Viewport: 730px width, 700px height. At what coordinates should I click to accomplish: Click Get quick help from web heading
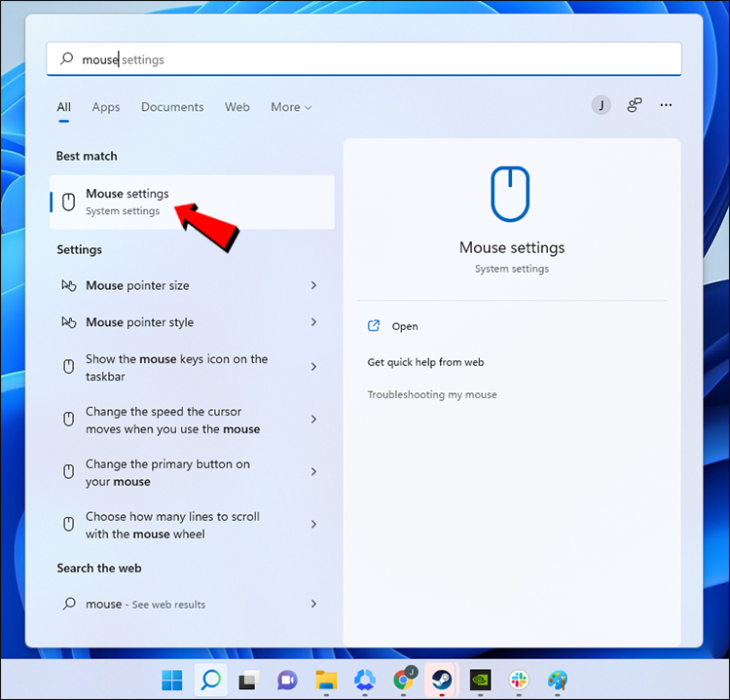425,362
